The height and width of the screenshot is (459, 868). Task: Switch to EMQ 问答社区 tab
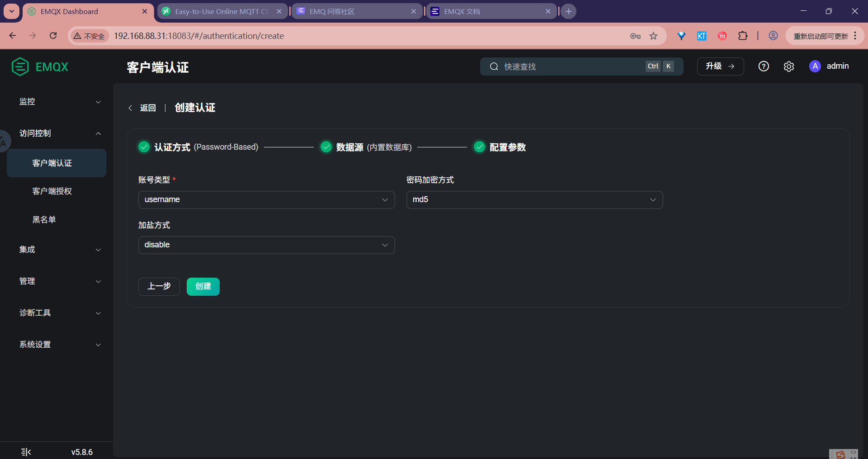(357, 11)
